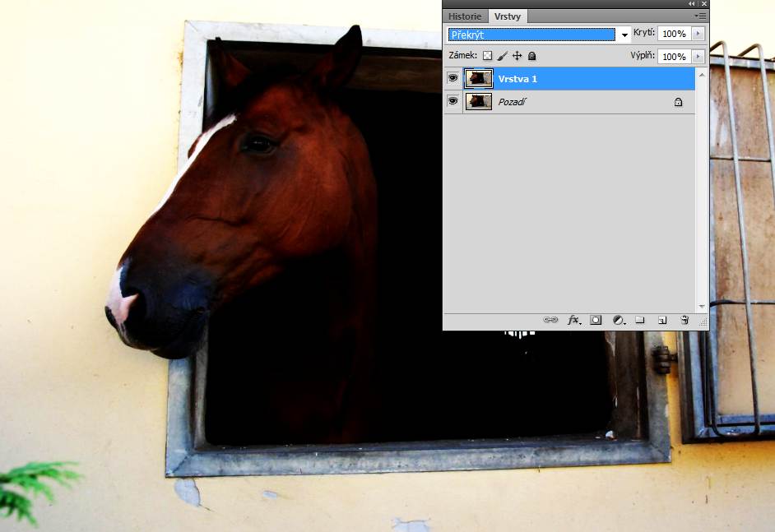Switch to the Historie tab

[x=465, y=16]
